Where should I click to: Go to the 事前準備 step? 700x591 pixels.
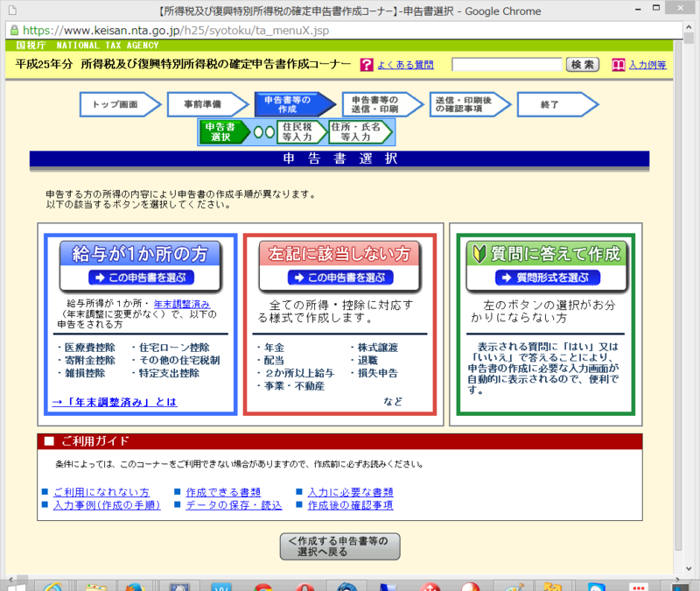point(207,104)
